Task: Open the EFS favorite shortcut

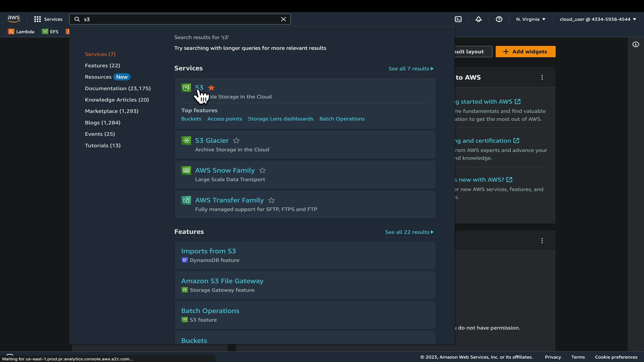Action: point(50,32)
